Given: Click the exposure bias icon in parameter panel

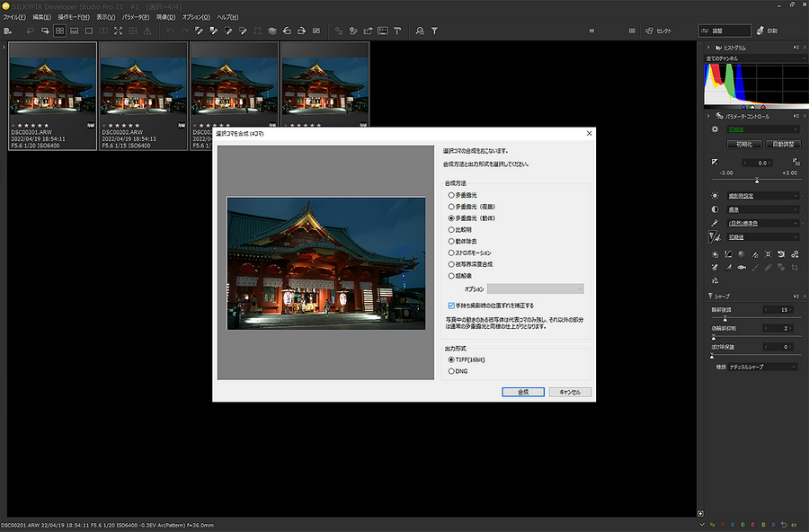Looking at the screenshot, I should coord(716,162).
